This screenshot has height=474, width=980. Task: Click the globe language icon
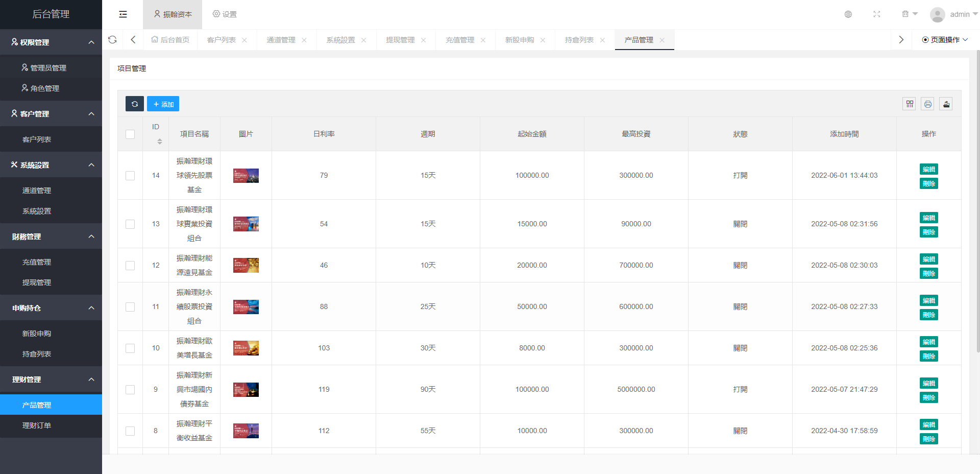(848, 14)
